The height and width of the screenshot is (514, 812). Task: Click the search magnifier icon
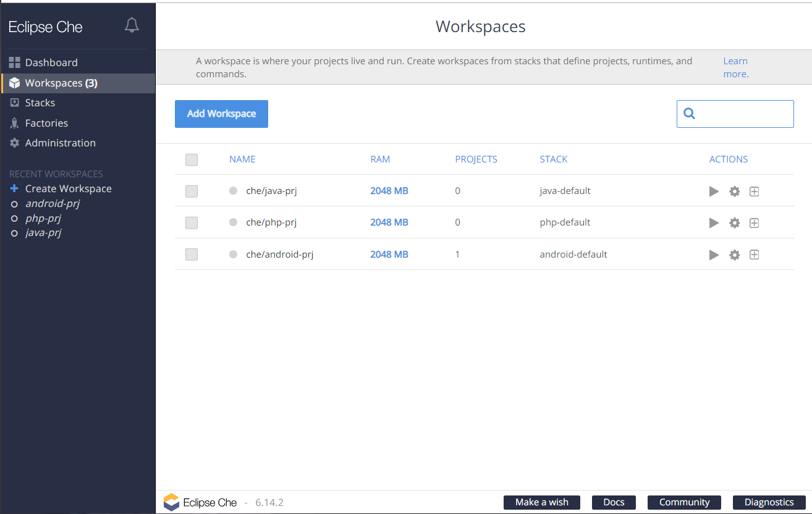coord(690,114)
